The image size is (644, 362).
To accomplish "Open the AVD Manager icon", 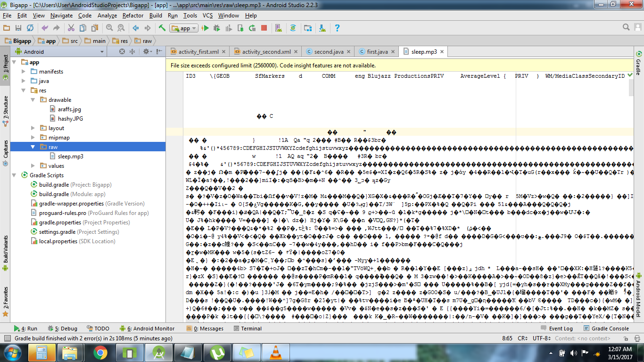I will coord(278,28).
